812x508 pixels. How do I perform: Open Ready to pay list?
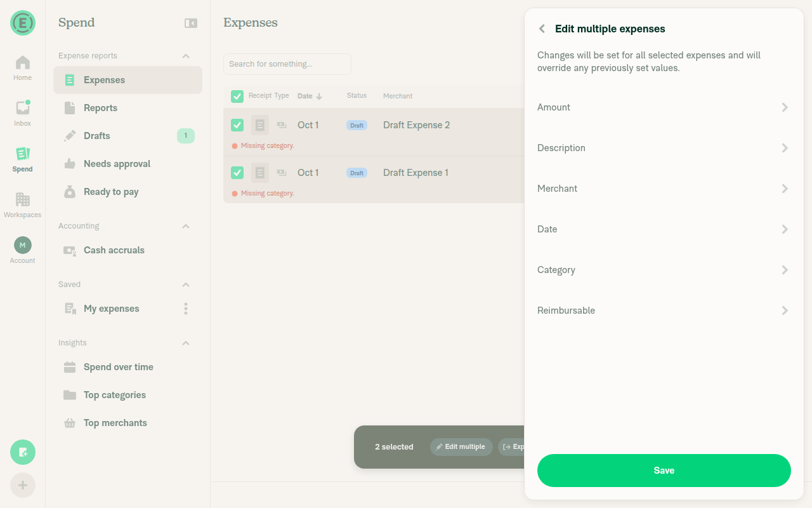click(x=128, y=192)
